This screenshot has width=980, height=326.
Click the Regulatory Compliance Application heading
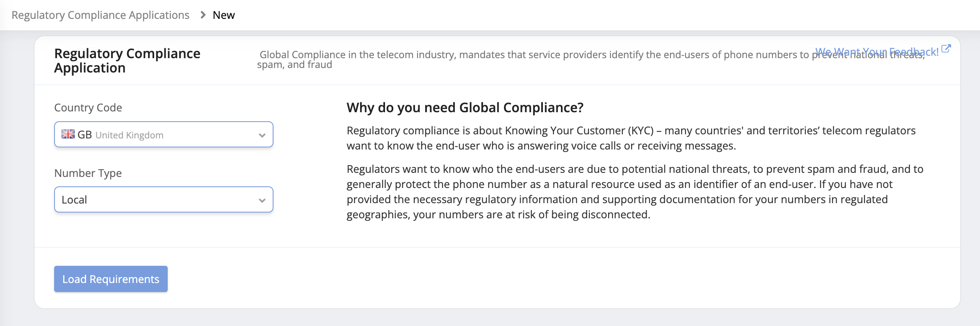click(x=127, y=61)
